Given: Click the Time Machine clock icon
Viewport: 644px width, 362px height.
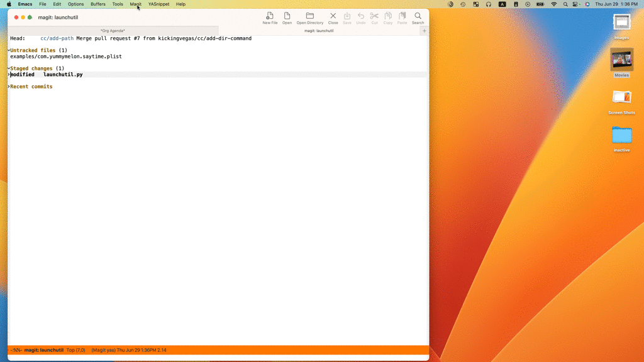Looking at the screenshot, I should point(463,4).
